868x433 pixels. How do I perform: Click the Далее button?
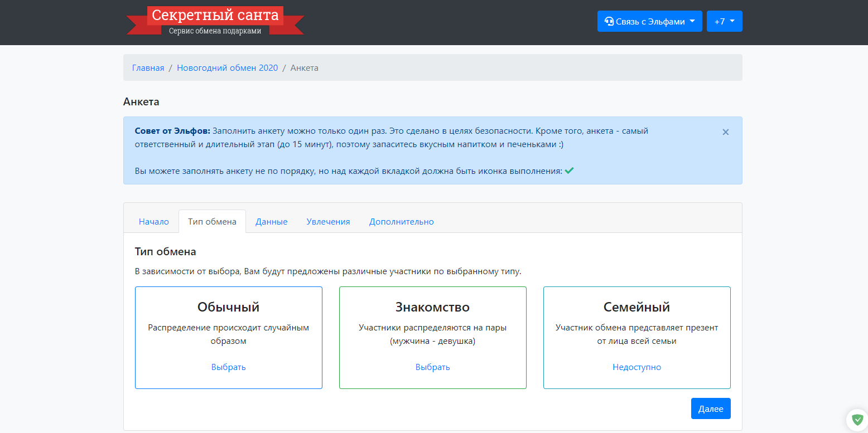coord(711,408)
